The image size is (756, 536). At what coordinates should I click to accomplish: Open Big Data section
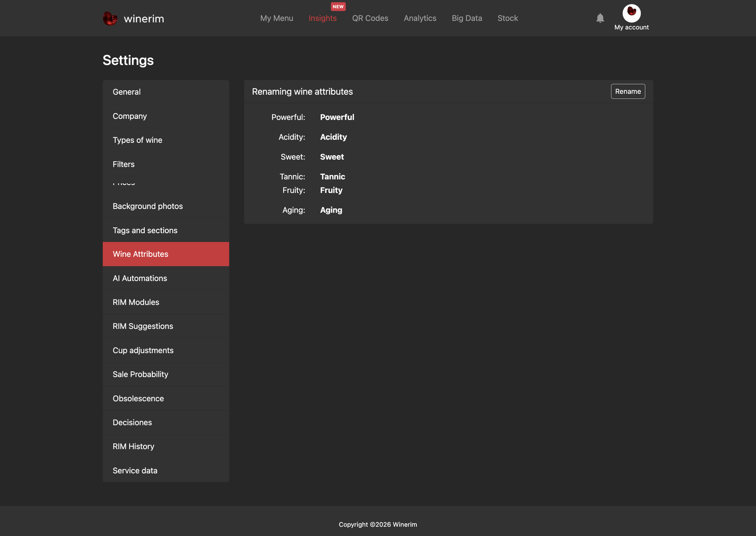tap(467, 18)
